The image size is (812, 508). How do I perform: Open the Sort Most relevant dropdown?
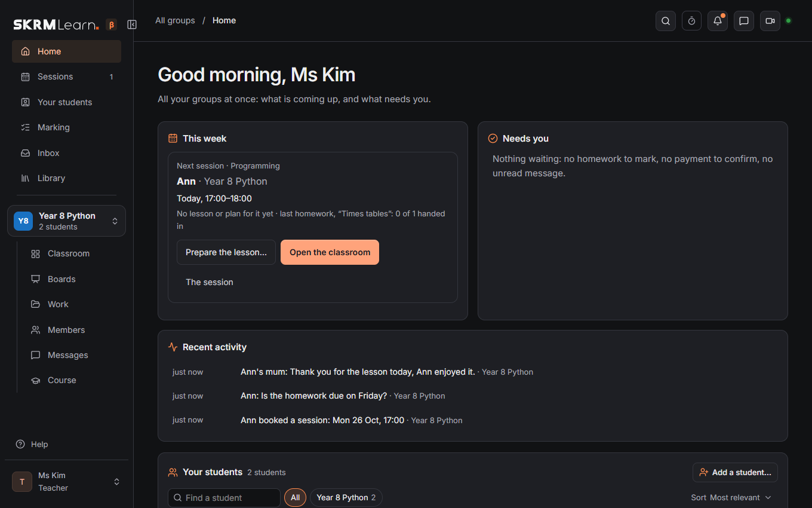731,497
